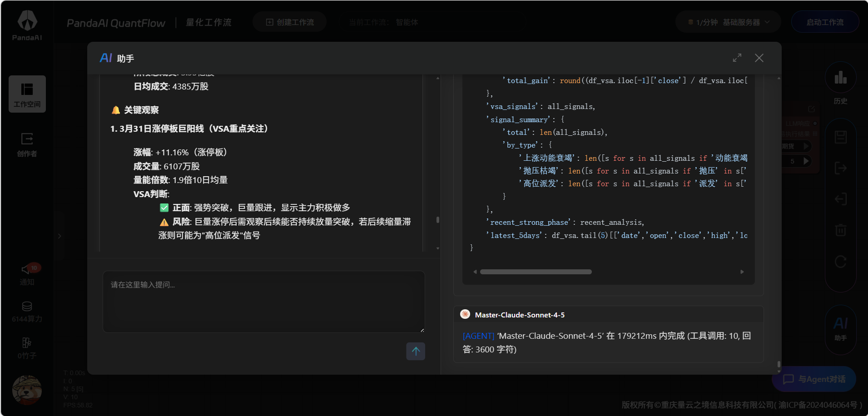Screen dimensions: 868x416
Task: Expand the collapsed left side panel arrow
Action: (x=60, y=236)
